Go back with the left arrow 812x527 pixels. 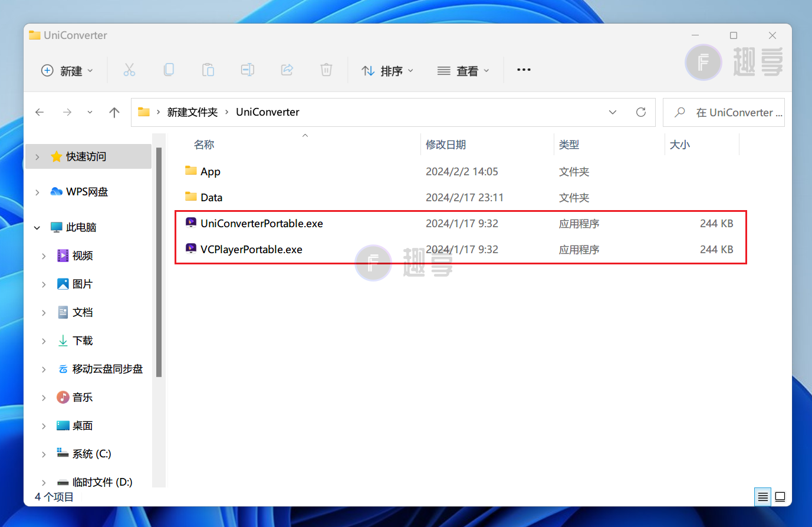click(x=40, y=112)
